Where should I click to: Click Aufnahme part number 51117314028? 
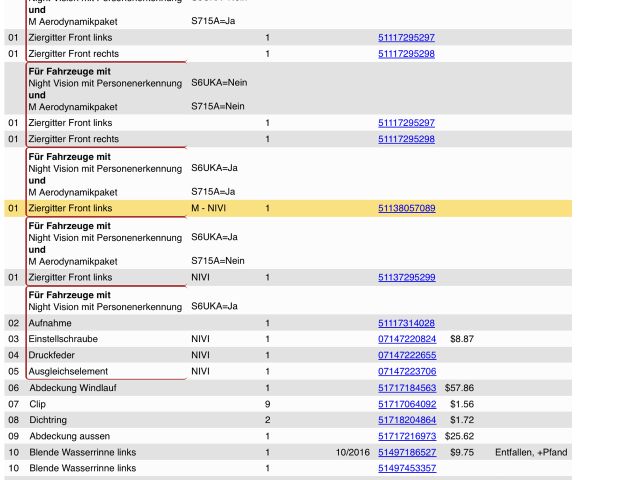[x=406, y=323]
